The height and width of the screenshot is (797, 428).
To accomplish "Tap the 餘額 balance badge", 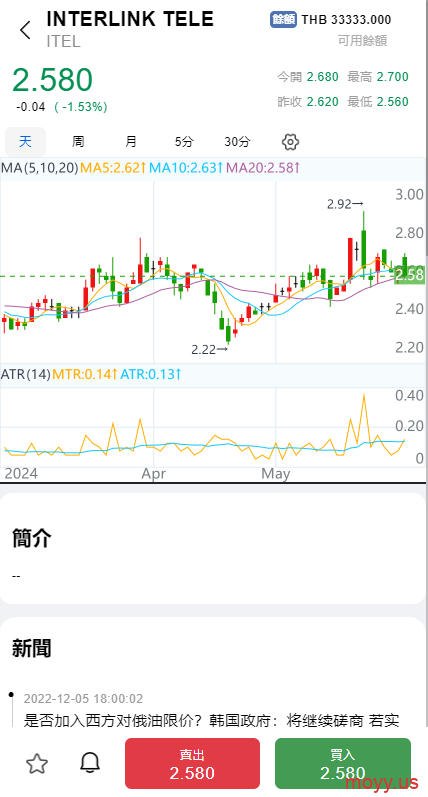I will (x=283, y=19).
